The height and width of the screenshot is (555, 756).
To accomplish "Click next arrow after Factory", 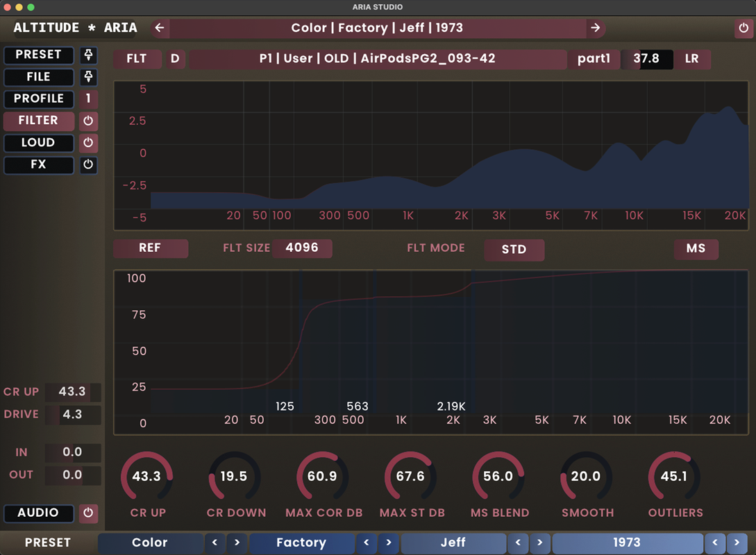I will [389, 543].
